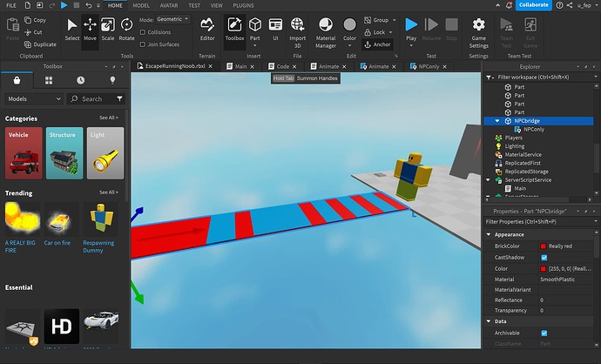
Task: Open the Terrain Editor
Action: (207, 30)
